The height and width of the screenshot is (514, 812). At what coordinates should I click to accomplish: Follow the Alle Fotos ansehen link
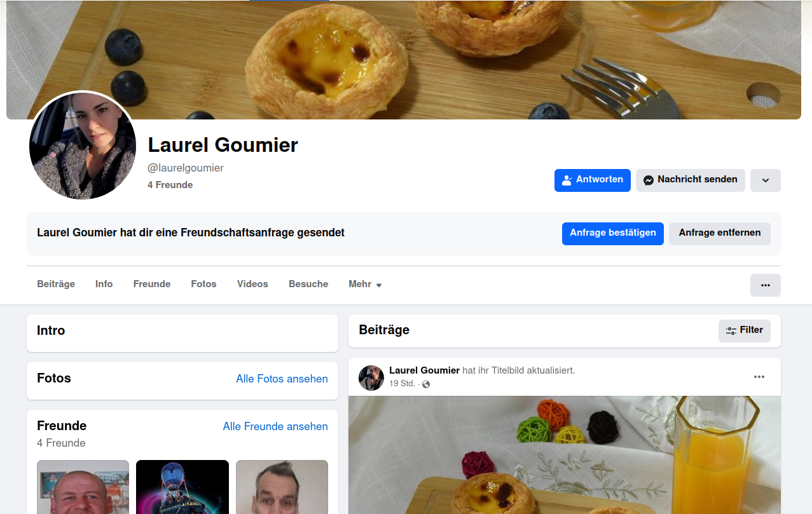(282, 379)
